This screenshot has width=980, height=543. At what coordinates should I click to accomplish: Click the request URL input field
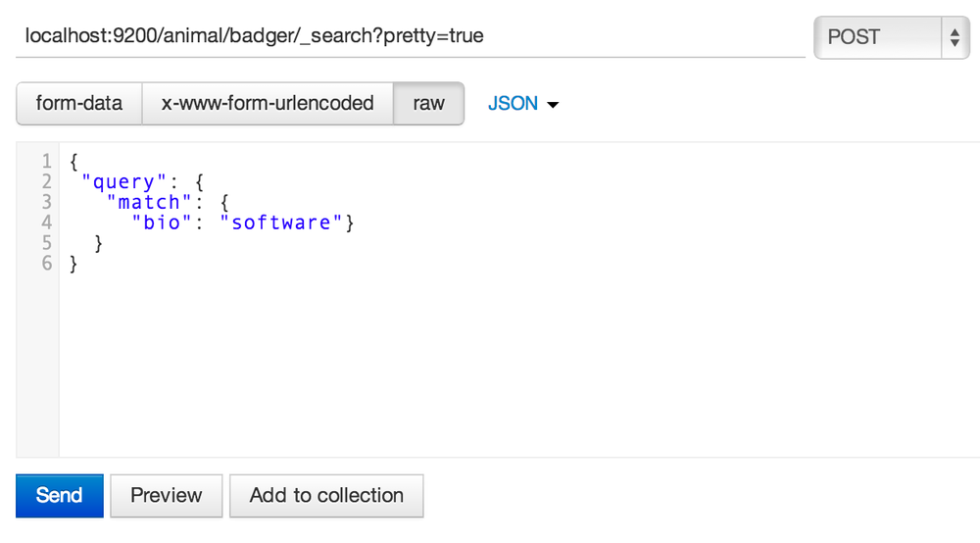410,36
